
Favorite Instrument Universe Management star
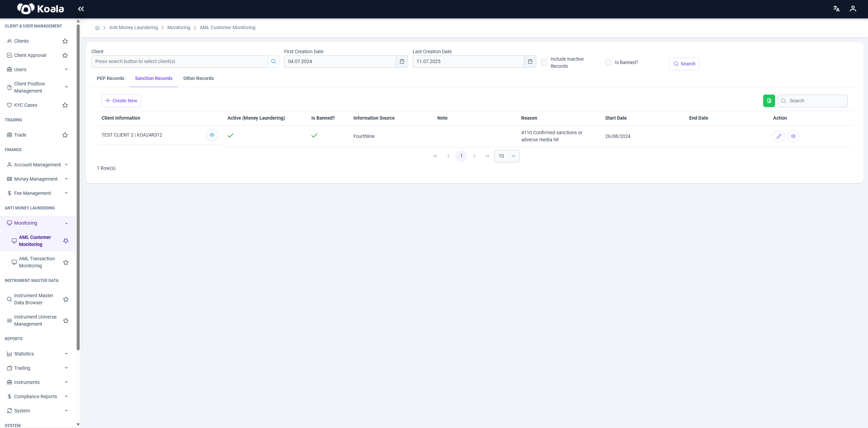pos(66,321)
